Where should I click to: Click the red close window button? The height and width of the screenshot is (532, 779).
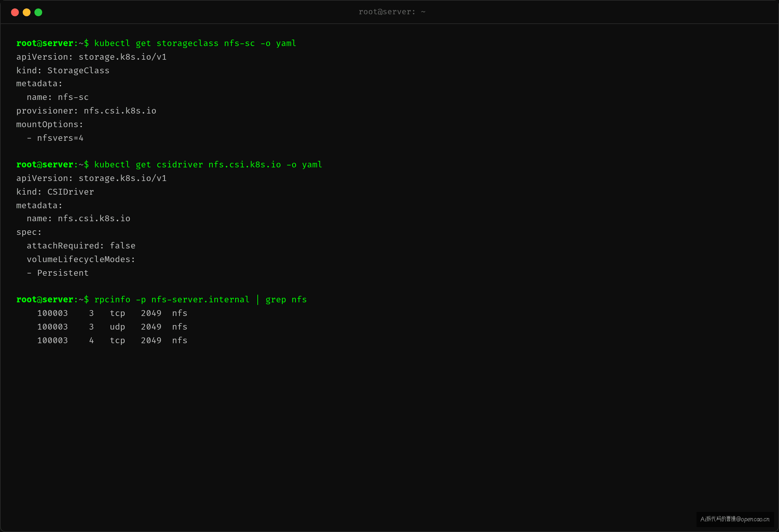pyautogui.click(x=15, y=12)
